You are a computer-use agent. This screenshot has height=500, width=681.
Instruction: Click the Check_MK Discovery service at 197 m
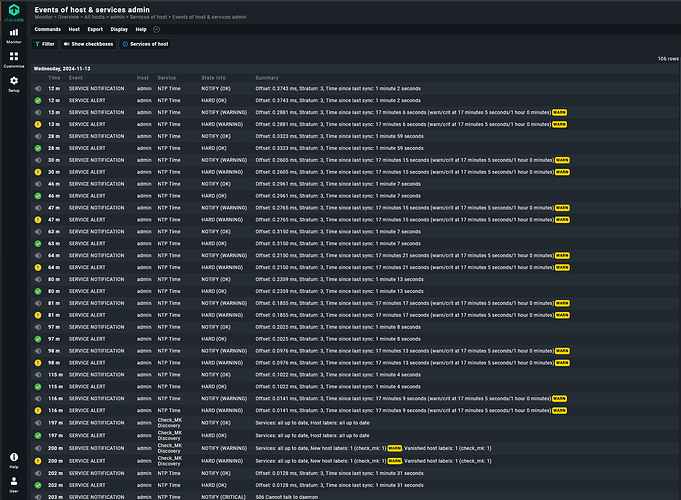pyautogui.click(x=170, y=423)
